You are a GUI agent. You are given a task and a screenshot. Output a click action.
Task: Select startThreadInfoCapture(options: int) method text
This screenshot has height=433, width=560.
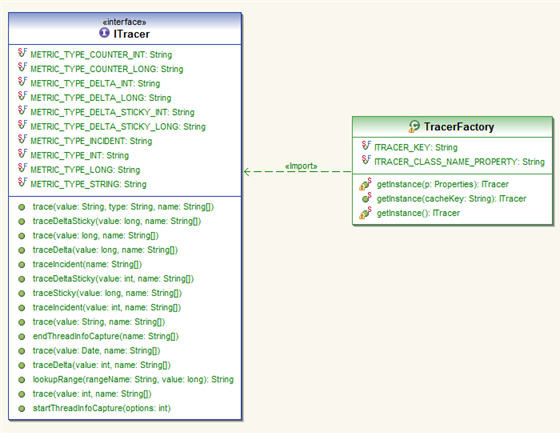tap(101, 408)
